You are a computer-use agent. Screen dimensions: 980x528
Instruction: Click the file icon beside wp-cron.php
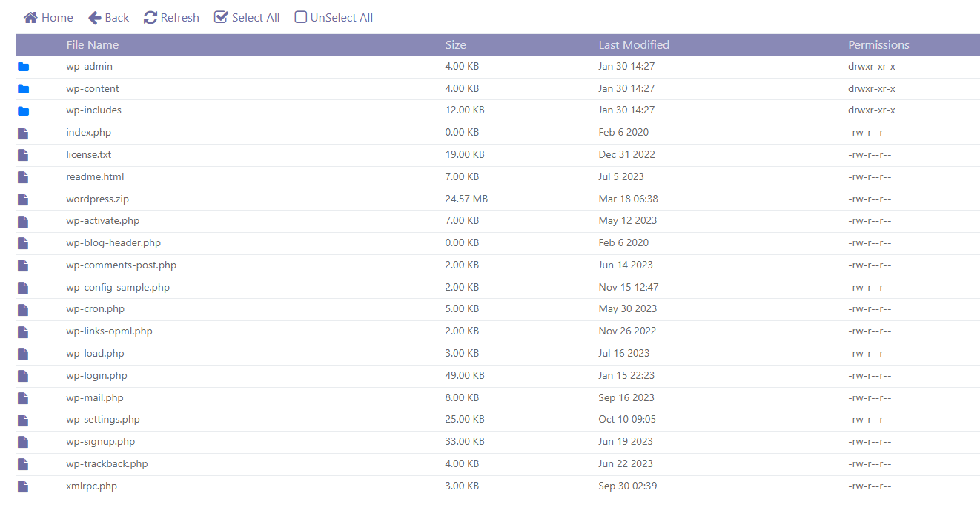(23, 310)
